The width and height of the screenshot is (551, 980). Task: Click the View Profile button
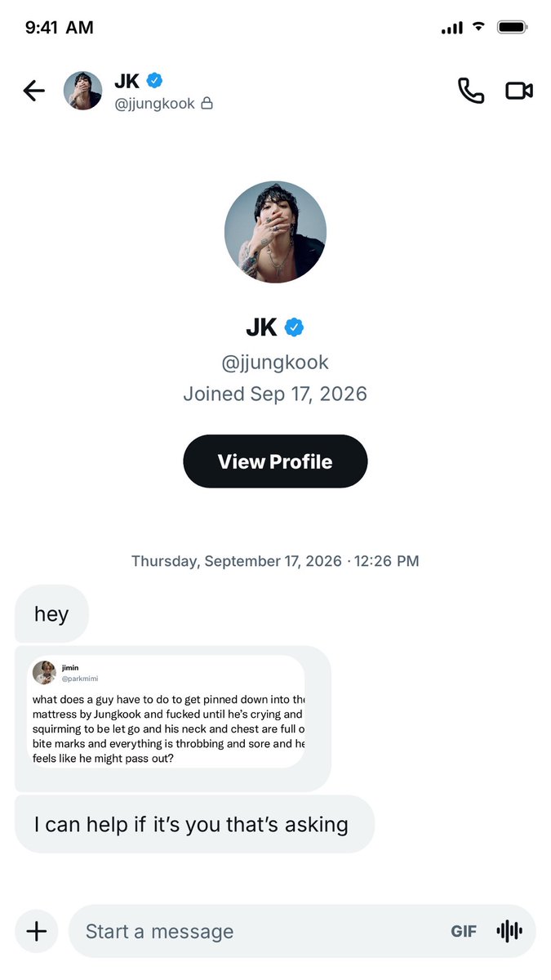coord(275,461)
